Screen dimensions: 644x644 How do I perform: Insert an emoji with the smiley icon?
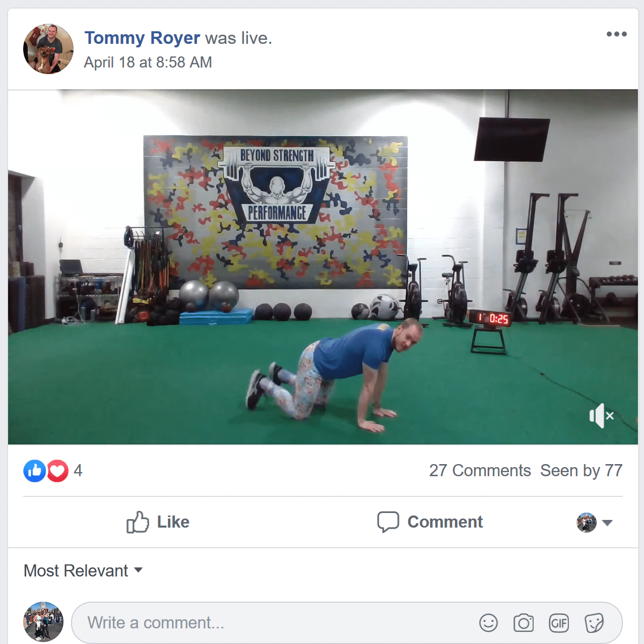pyautogui.click(x=488, y=623)
